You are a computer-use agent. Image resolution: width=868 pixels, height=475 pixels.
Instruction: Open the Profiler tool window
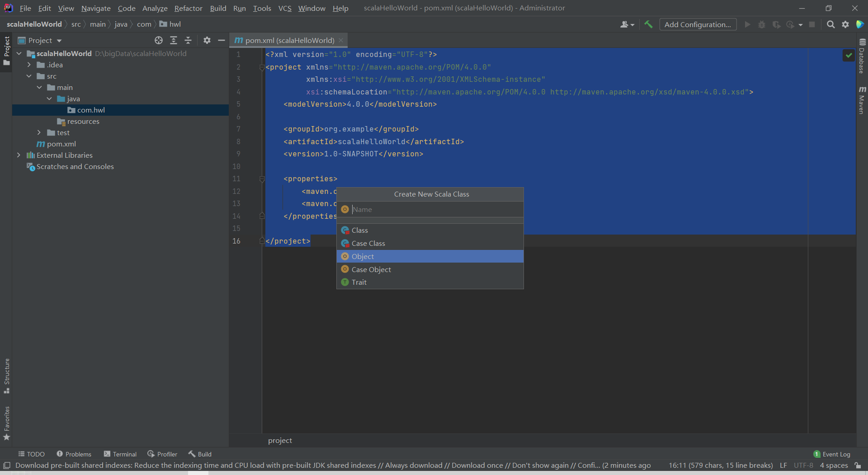162,454
